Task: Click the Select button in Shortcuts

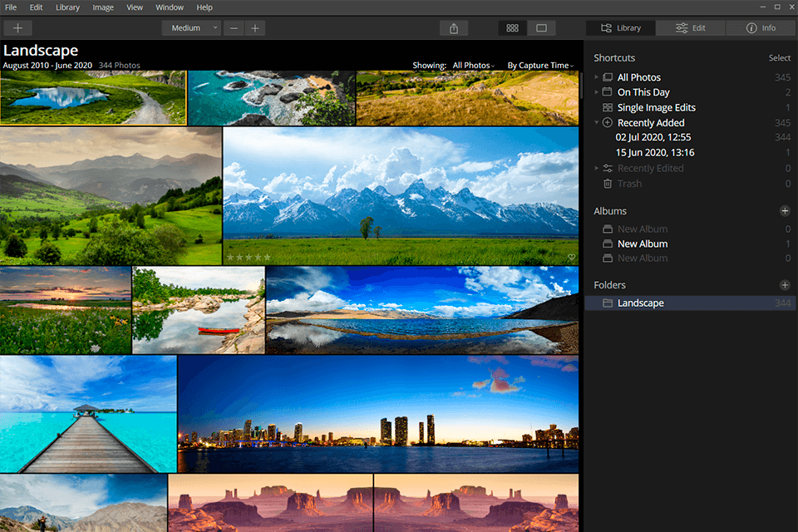Action: tap(779, 58)
